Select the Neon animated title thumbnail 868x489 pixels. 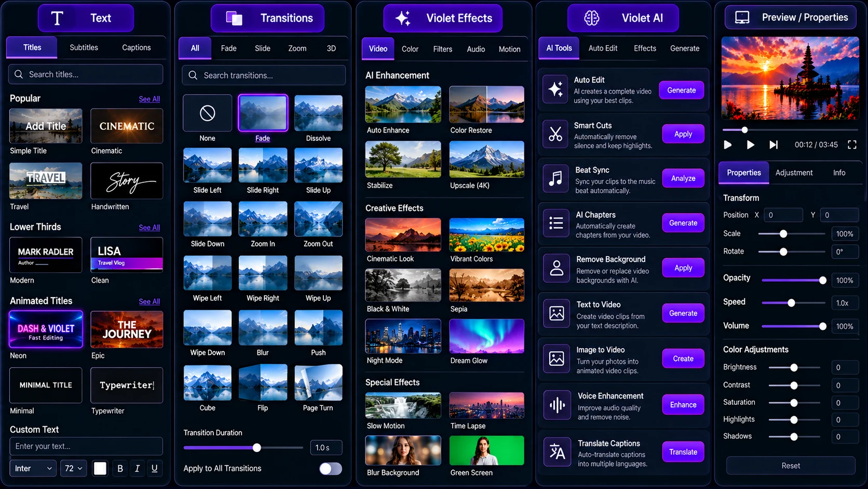pyautogui.click(x=46, y=329)
